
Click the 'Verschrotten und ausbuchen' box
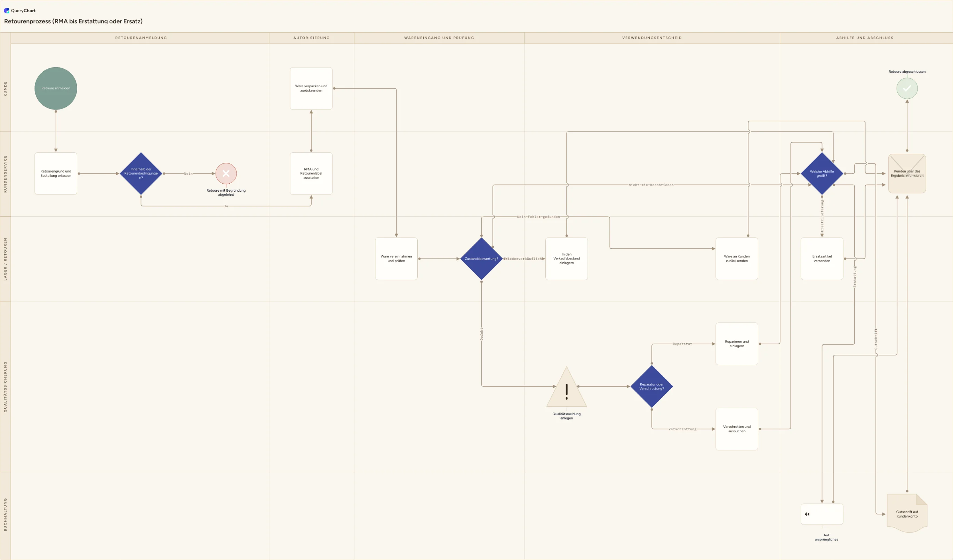737,429
